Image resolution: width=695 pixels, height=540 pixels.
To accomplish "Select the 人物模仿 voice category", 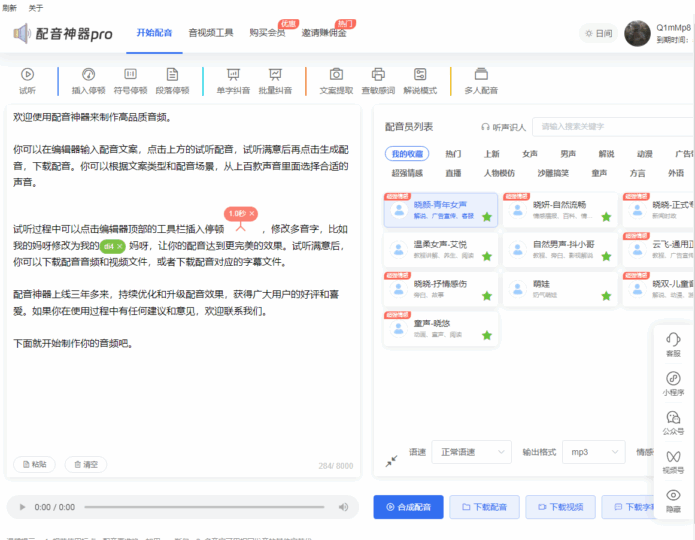I will 499,173.
